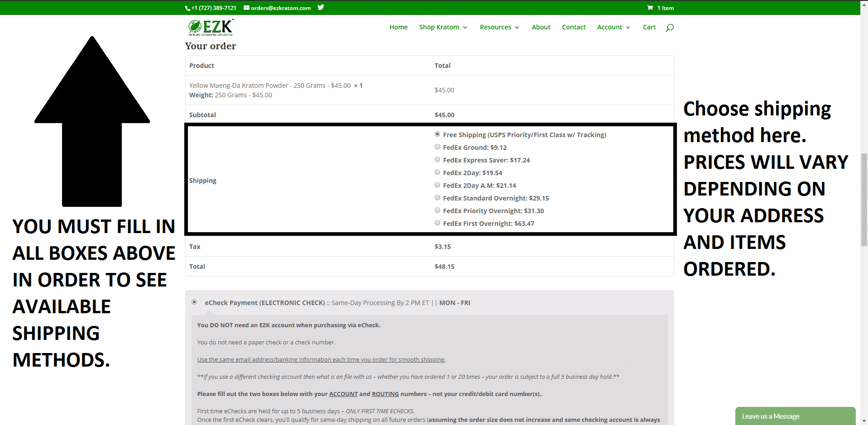868x425 pixels.
Task: Go to the Home menu item
Action: point(398,27)
